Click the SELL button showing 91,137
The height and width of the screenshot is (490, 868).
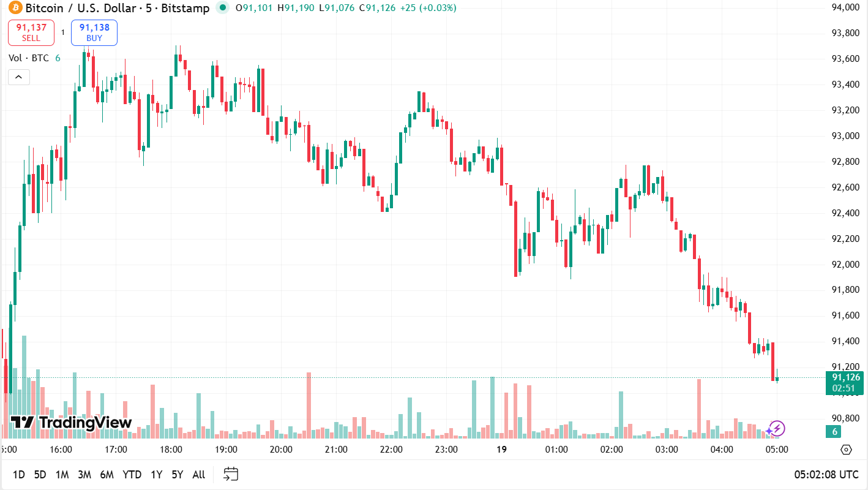(31, 32)
